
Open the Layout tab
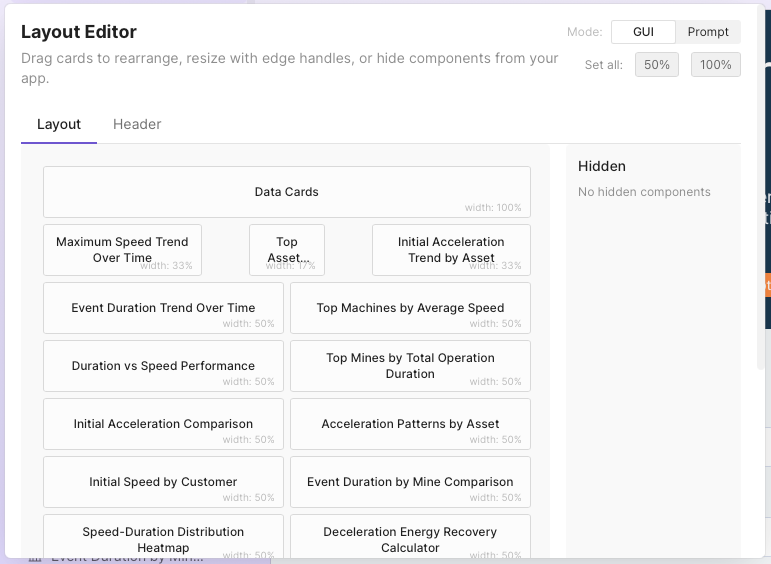tap(59, 124)
